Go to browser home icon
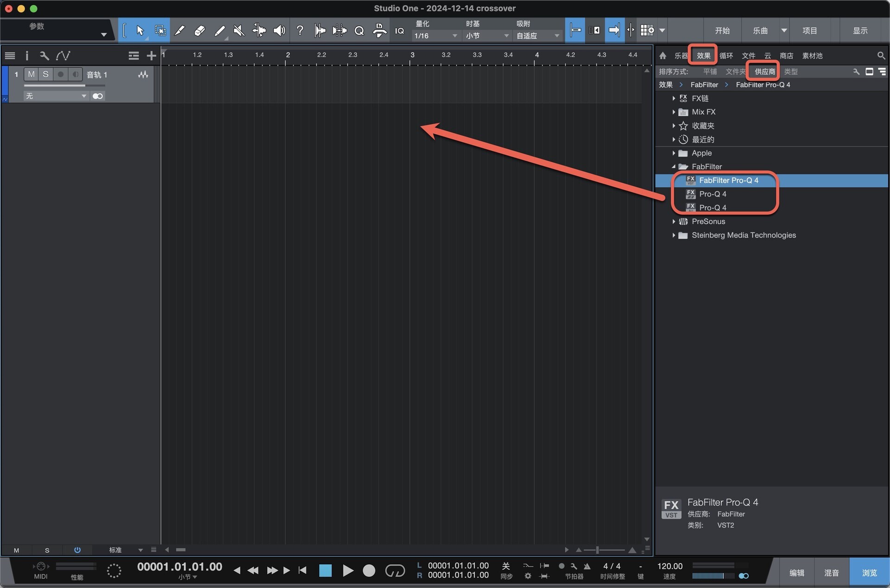The height and width of the screenshot is (588, 890). pyautogui.click(x=663, y=56)
